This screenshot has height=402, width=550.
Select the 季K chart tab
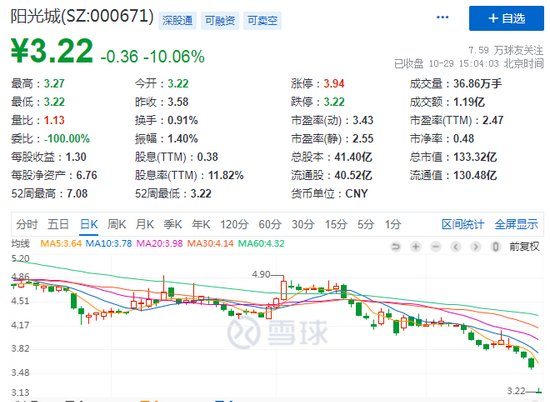(173, 224)
